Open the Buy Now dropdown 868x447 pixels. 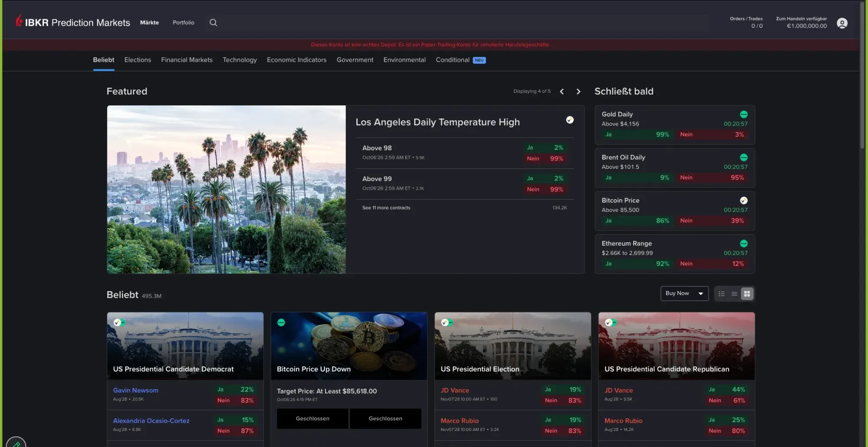pos(684,293)
